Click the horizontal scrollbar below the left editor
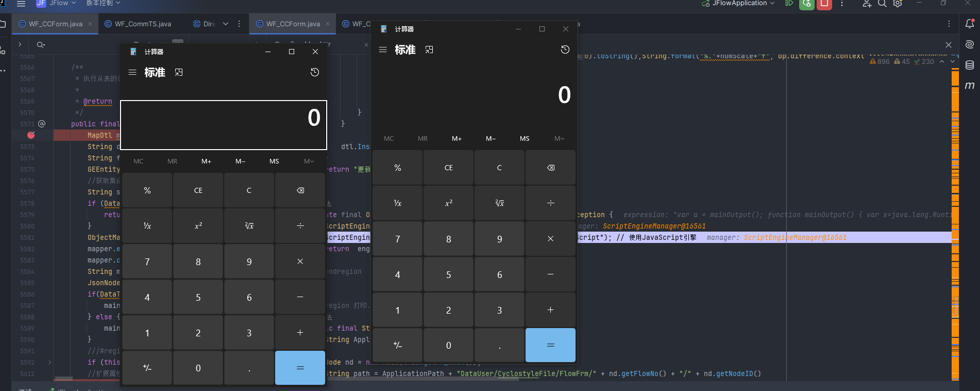 coord(64,379)
